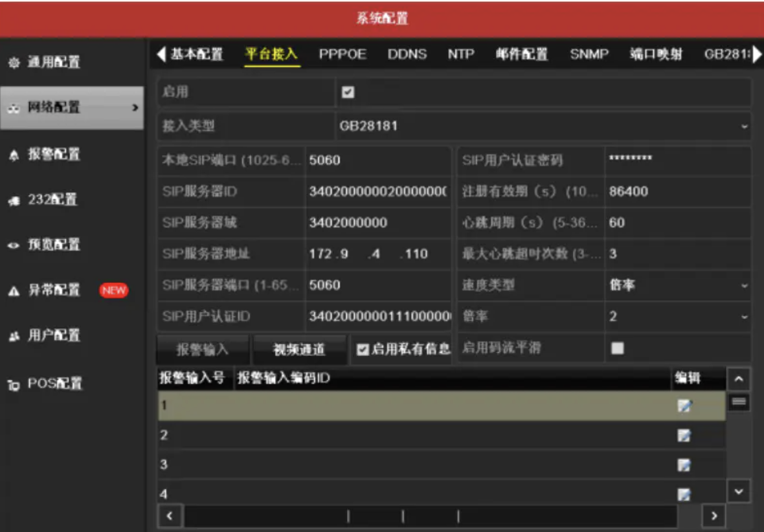Select alarm input row number 3
The height and width of the screenshot is (532, 764).
442,465
